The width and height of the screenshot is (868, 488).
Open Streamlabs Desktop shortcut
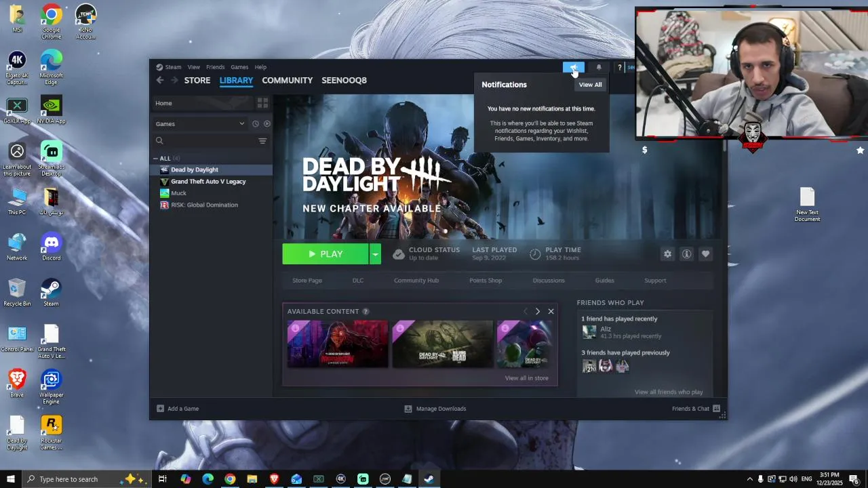coord(52,159)
